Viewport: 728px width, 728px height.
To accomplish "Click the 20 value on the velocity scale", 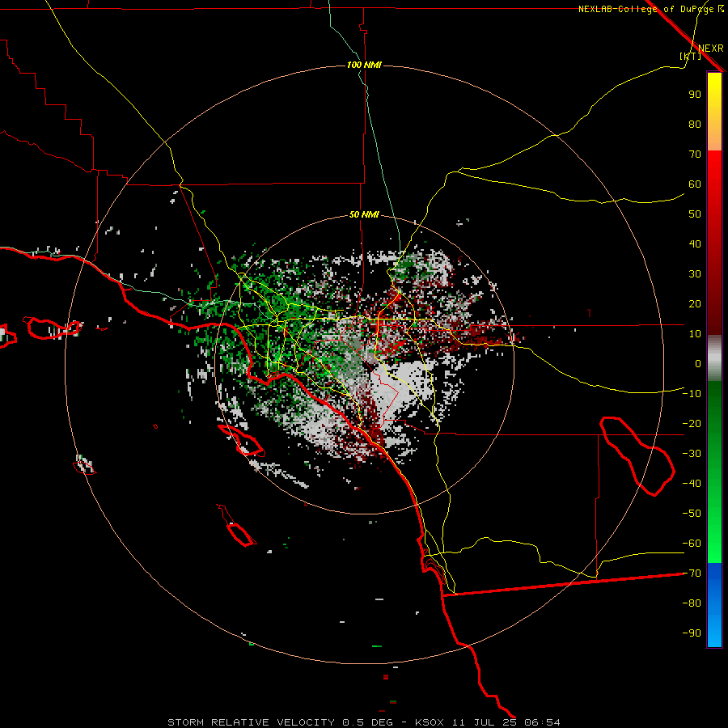I will [695, 304].
